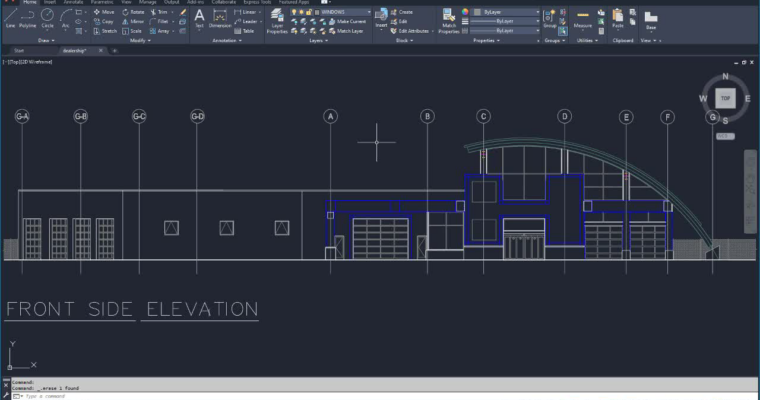This screenshot has width=760, height=400.
Task: Open the Collaborate ribbon tab
Action: click(223, 2)
